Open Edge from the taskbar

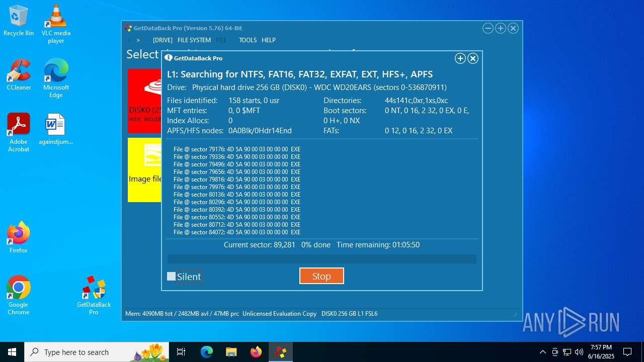(x=207, y=352)
